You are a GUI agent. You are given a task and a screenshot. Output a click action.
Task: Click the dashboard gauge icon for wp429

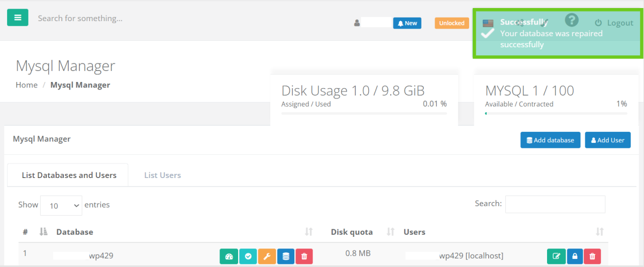[x=229, y=256]
